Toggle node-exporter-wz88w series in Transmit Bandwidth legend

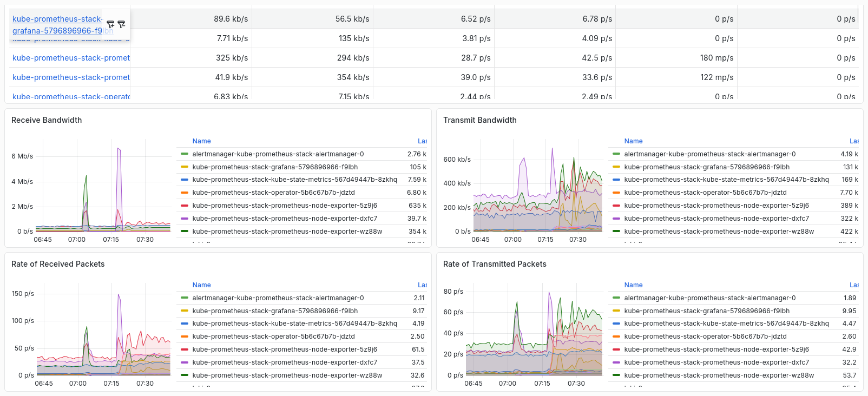click(719, 232)
